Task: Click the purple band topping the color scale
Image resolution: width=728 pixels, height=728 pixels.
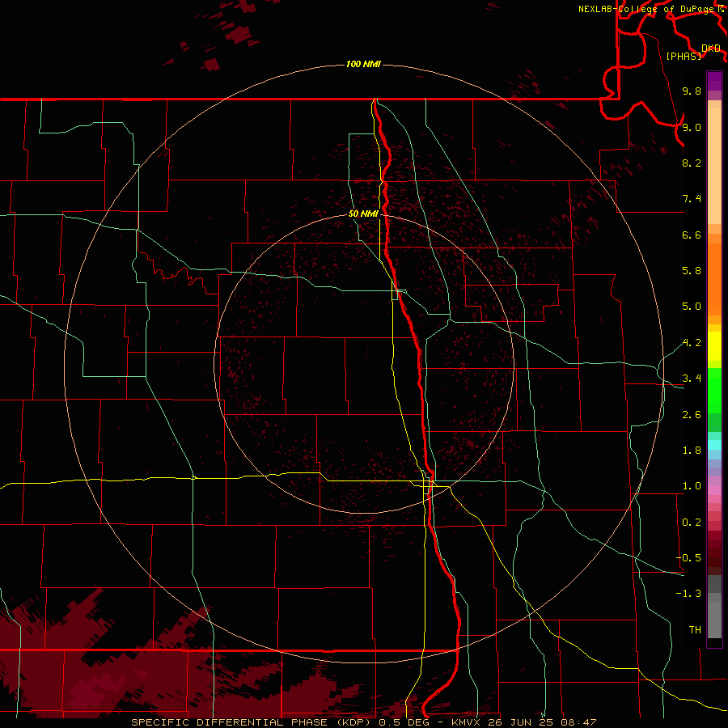Action: click(x=714, y=81)
